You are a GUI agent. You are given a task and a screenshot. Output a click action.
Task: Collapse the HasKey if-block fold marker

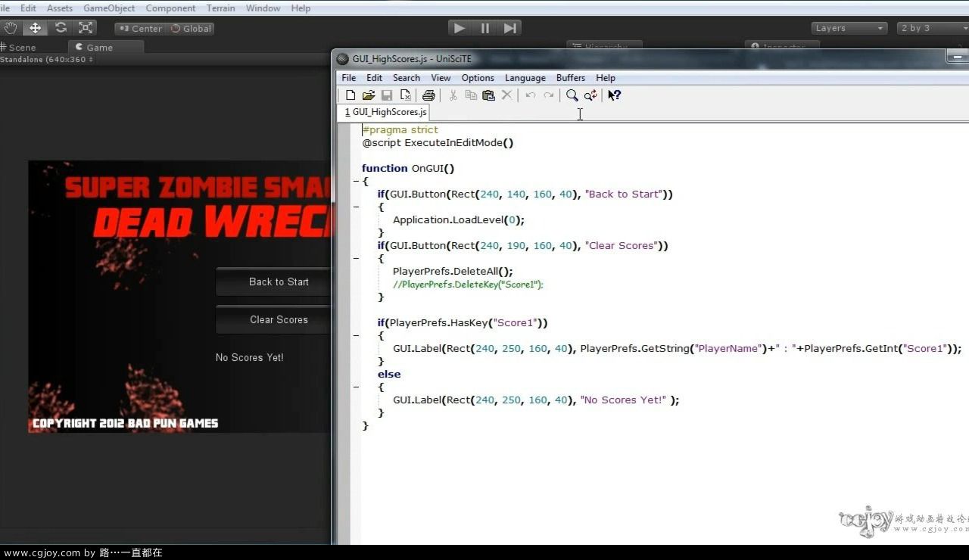click(x=356, y=336)
